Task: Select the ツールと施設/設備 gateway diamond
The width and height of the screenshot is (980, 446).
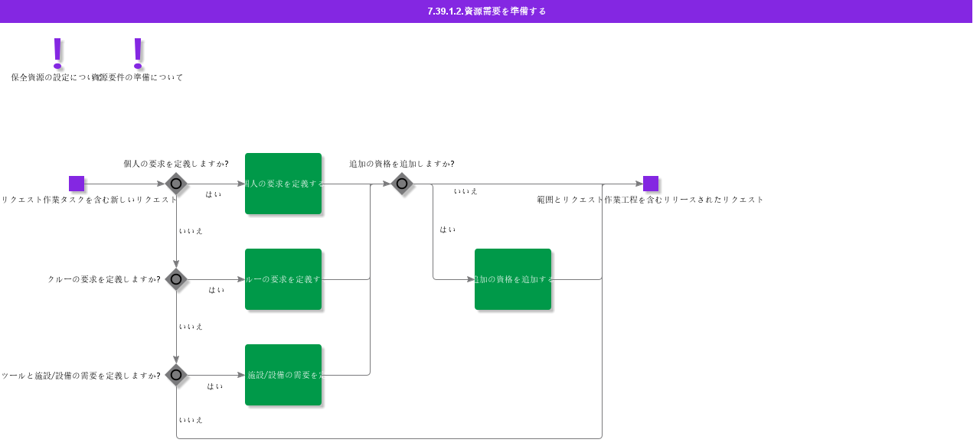Action: (176, 375)
